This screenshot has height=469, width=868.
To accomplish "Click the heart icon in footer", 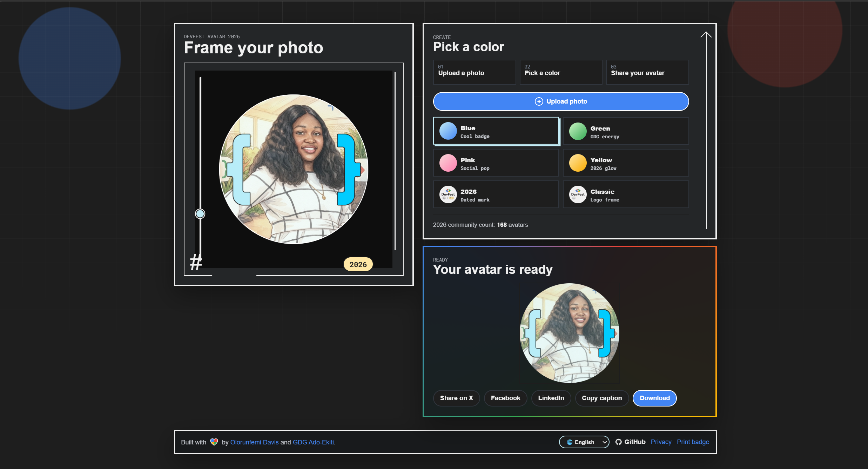I will pos(214,442).
